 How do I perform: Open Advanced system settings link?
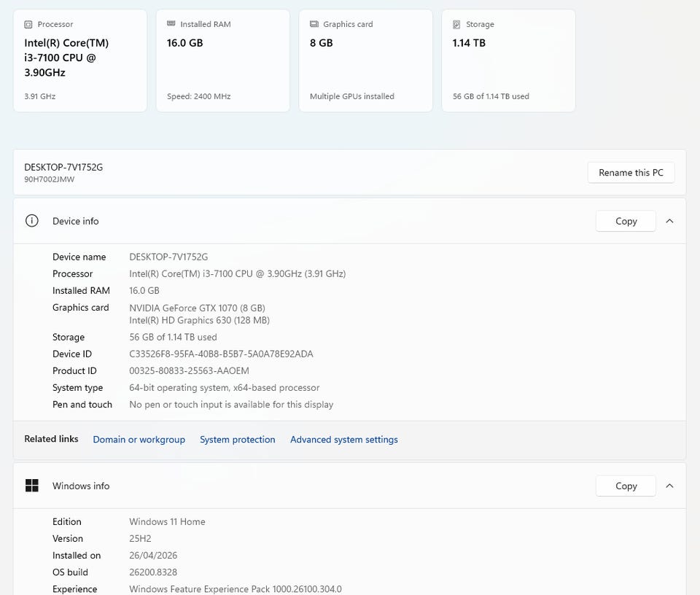[x=343, y=439]
